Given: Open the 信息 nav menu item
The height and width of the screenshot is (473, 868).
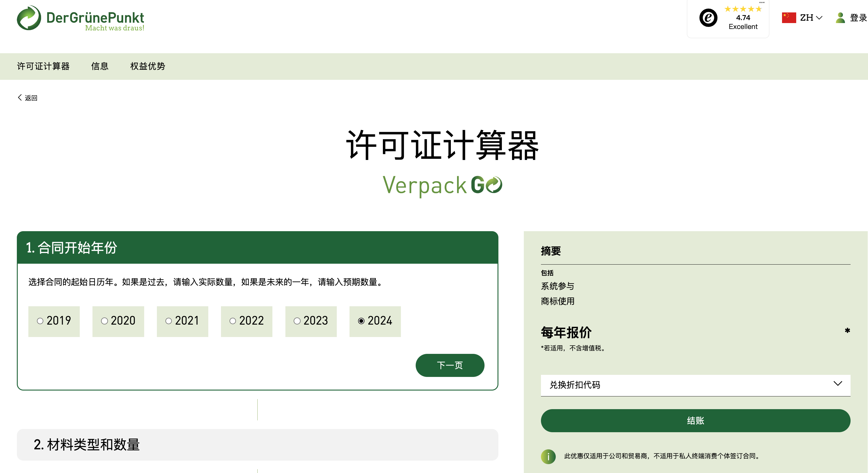Looking at the screenshot, I should pyautogui.click(x=100, y=66).
